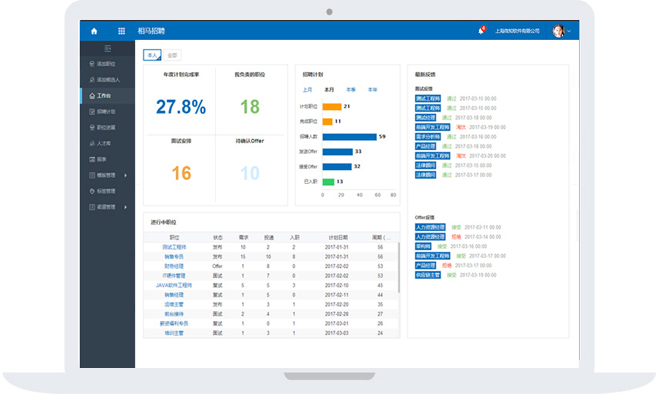
Task: Click 人力资源经理 Offer tag dated 2017-03-14
Action: 430,237
